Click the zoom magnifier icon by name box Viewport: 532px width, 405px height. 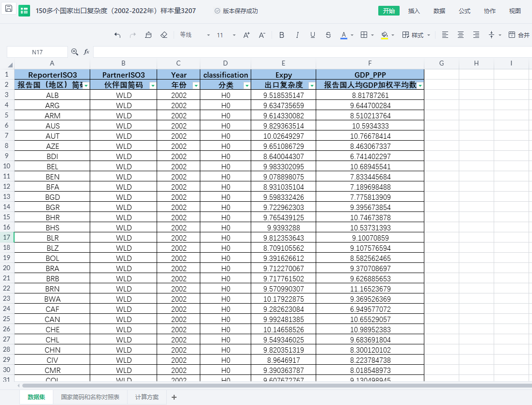[75, 52]
